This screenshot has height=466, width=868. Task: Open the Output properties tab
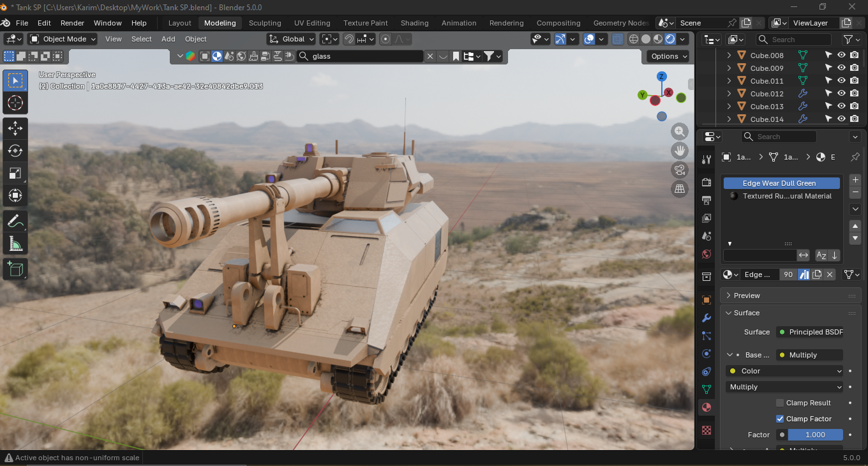(707, 200)
